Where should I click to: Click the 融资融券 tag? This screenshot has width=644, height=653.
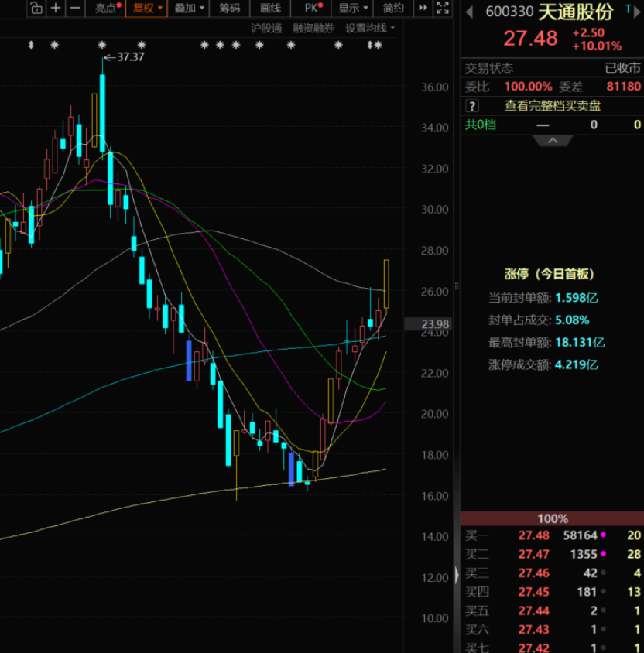(313, 29)
